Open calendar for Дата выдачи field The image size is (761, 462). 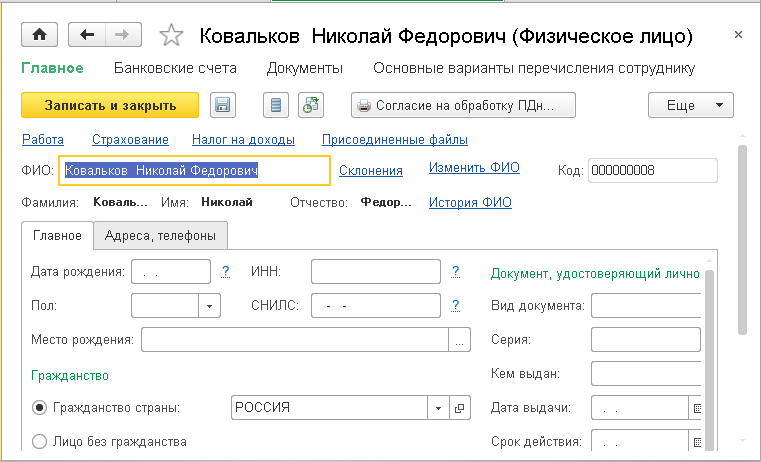[x=698, y=408]
